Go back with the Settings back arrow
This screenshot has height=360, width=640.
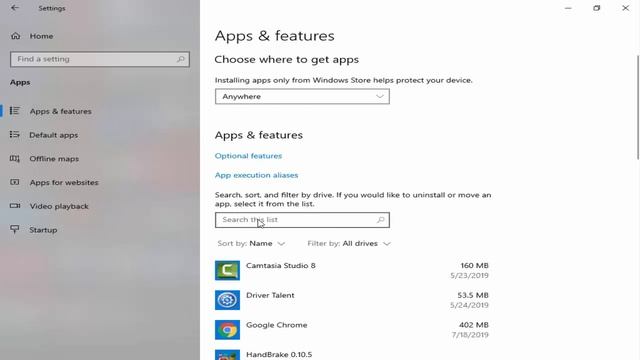(x=15, y=8)
